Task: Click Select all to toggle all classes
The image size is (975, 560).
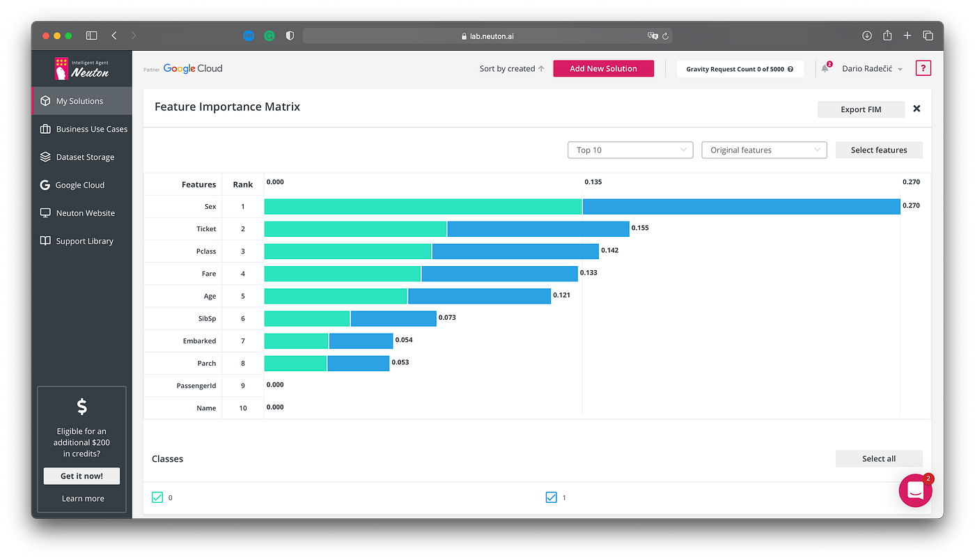Action: [878, 458]
